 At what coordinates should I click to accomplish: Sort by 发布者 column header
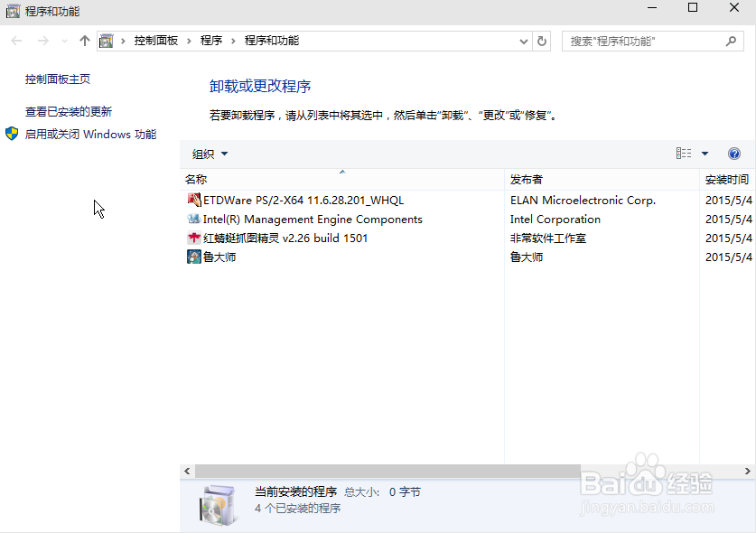602,180
